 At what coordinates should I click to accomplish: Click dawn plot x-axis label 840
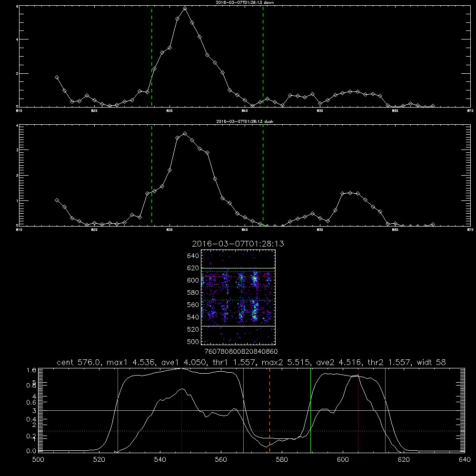tap(245, 111)
